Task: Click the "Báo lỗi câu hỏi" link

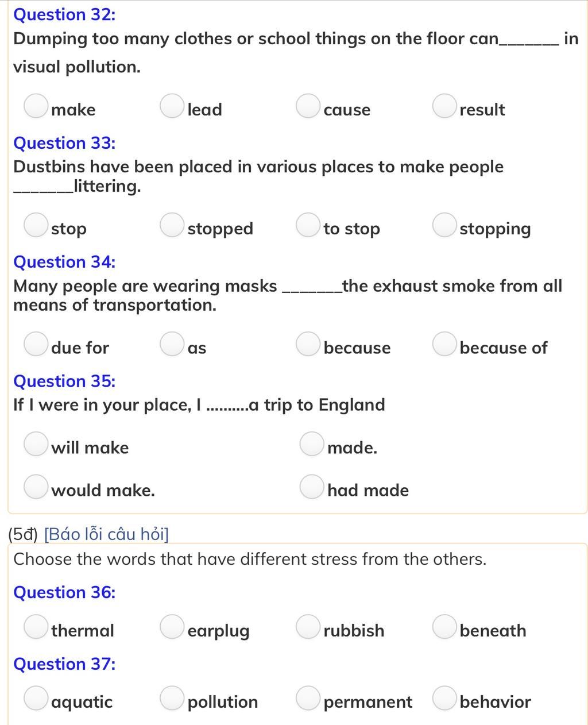Action: tap(106, 534)
